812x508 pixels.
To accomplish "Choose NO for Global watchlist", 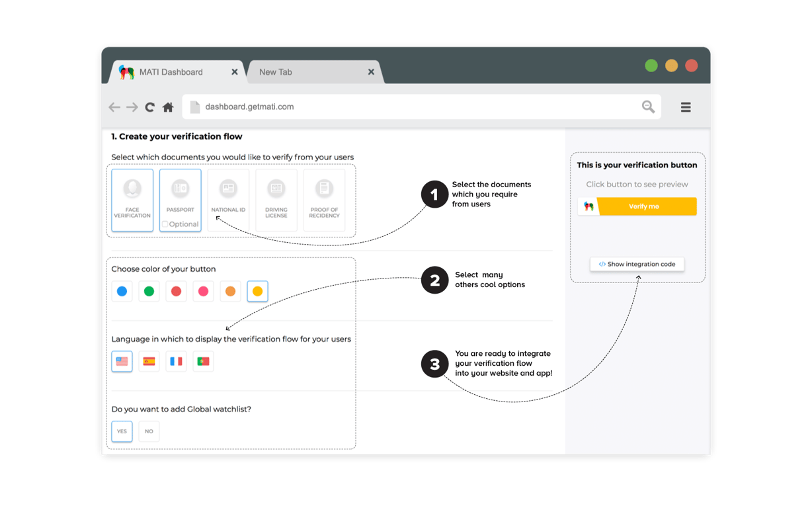I will [149, 431].
